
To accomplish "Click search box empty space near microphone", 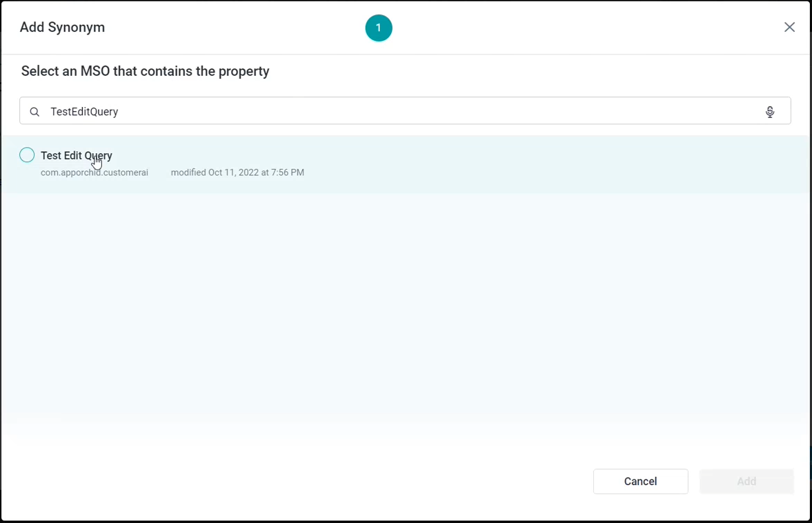I will (x=690, y=112).
